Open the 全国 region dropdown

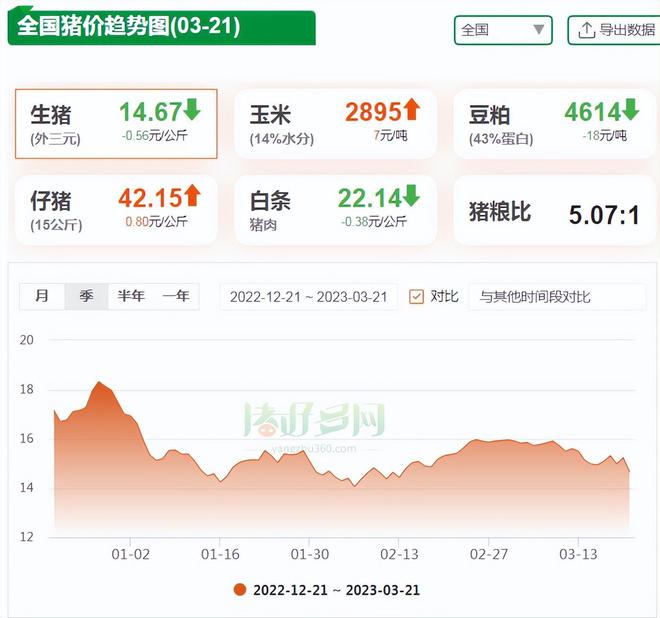pyautogui.click(x=502, y=30)
